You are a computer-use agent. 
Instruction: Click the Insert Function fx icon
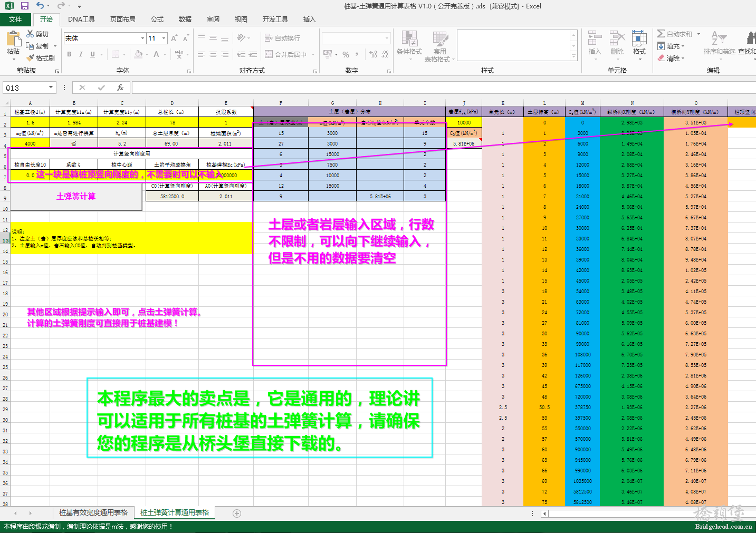click(x=120, y=88)
